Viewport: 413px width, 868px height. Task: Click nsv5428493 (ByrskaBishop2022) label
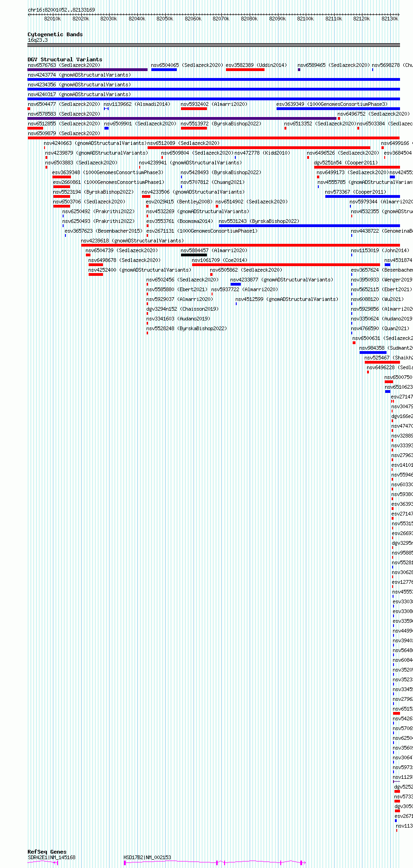(221, 172)
